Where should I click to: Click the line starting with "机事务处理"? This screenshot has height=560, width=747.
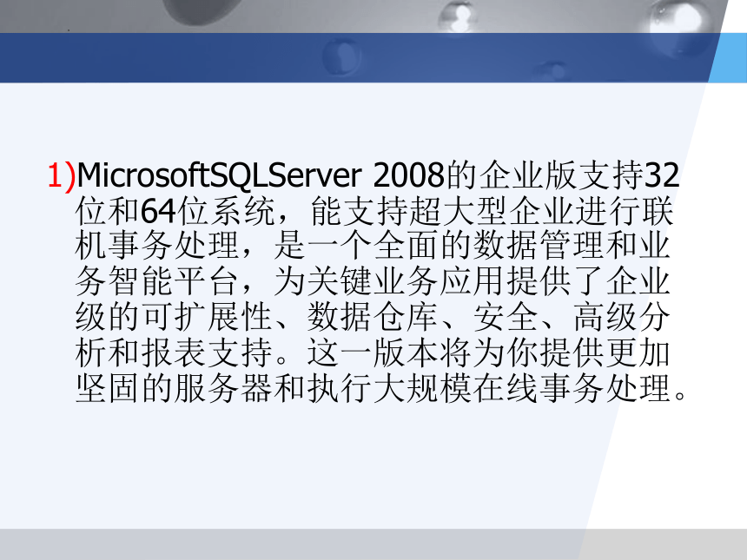click(x=373, y=247)
